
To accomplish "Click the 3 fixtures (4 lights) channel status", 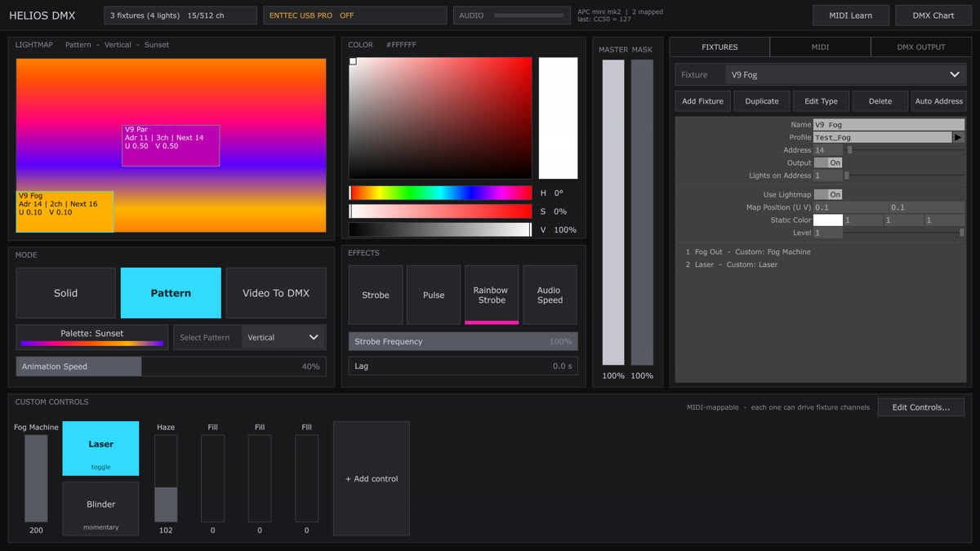I will pyautogui.click(x=180, y=16).
